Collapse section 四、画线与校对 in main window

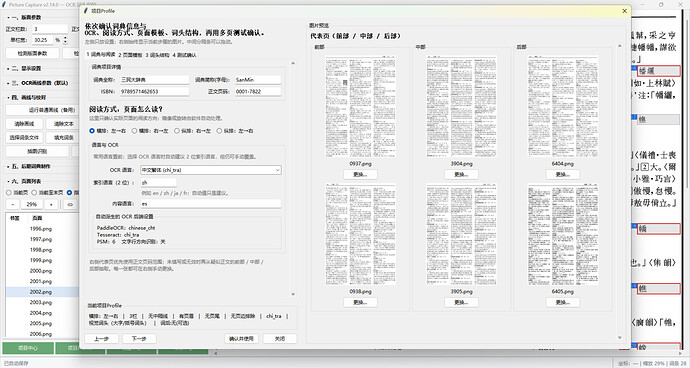26,97
